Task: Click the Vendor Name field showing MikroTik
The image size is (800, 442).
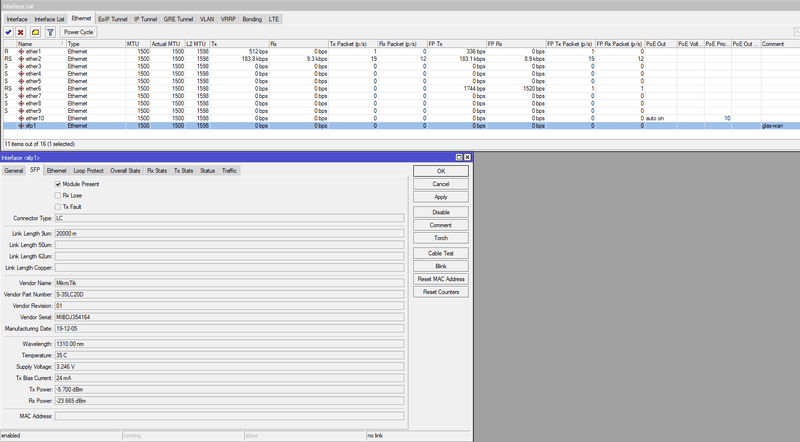Action: click(230, 283)
